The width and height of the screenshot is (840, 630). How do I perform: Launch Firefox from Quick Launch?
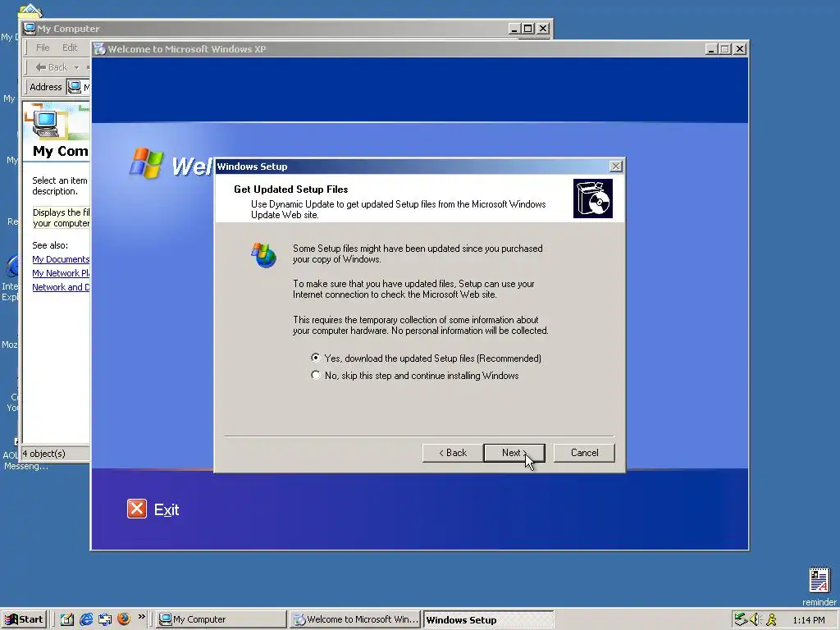pos(124,619)
